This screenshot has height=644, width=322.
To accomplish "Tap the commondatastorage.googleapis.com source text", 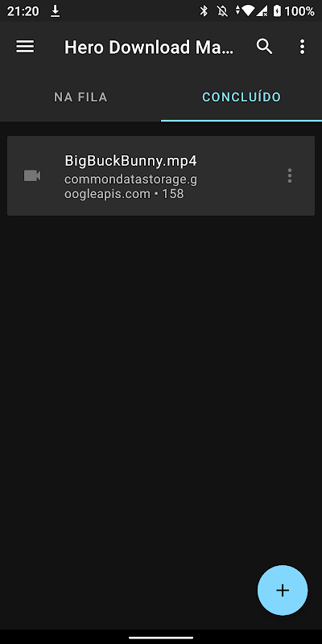I will (130, 187).
